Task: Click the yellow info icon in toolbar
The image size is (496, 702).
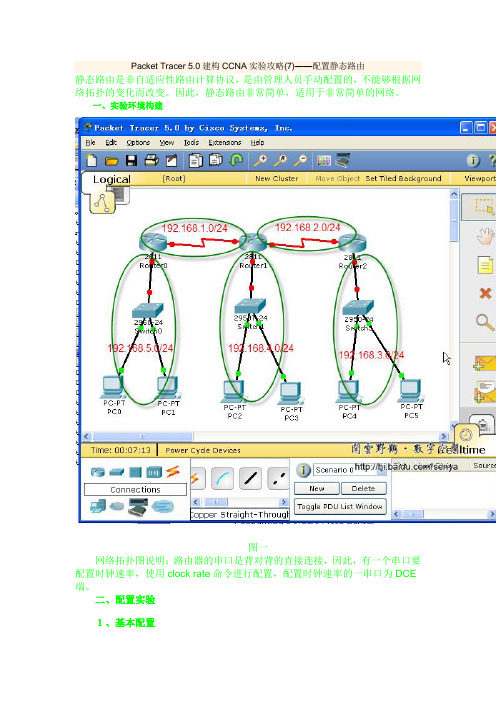Action: point(473,160)
